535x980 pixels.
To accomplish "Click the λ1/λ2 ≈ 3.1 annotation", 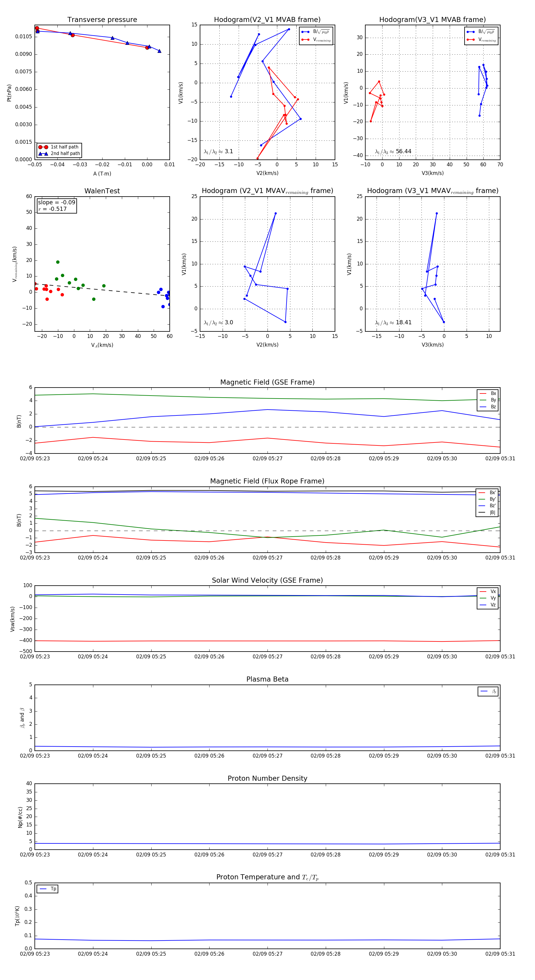I will coord(218,151).
